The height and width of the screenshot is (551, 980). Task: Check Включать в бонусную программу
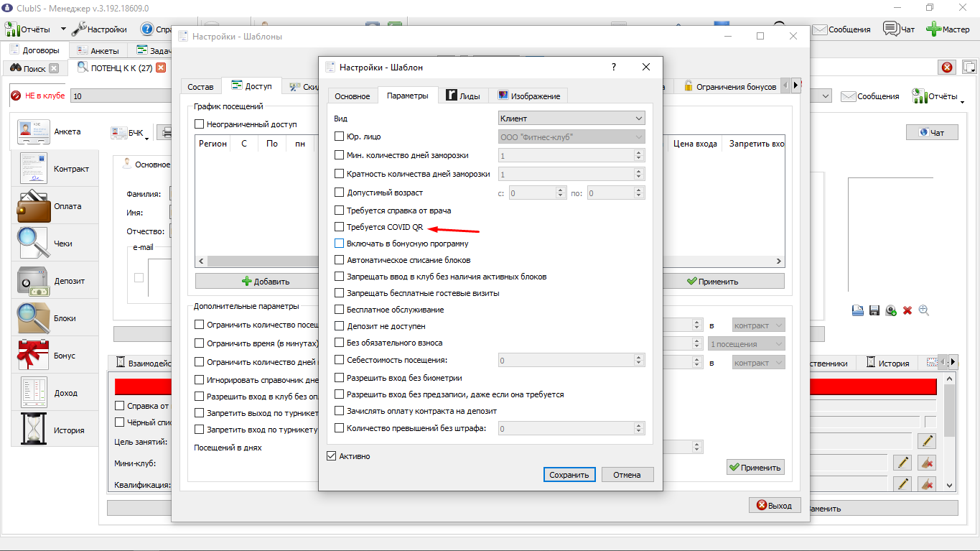(340, 244)
